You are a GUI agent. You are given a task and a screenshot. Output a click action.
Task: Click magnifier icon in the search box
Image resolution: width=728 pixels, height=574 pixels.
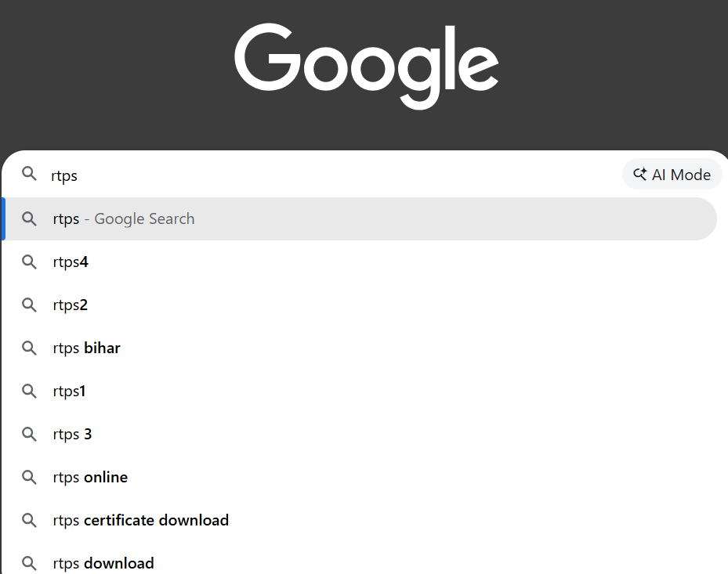[29, 174]
